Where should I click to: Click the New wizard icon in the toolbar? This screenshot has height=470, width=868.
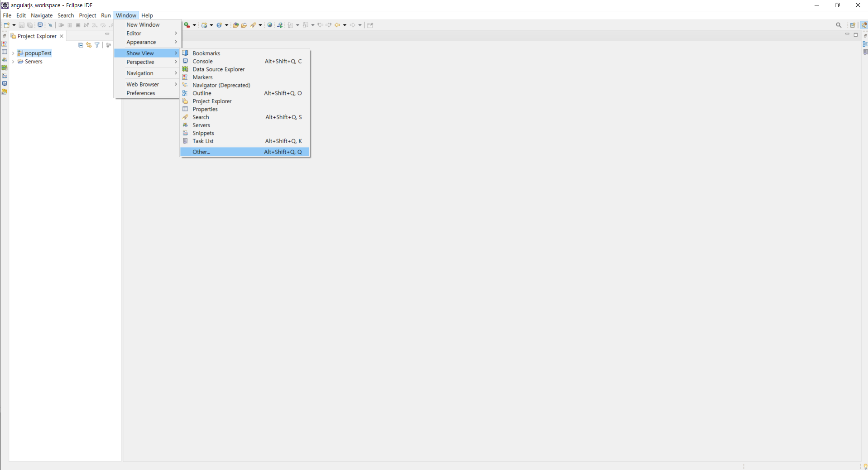pos(7,25)
